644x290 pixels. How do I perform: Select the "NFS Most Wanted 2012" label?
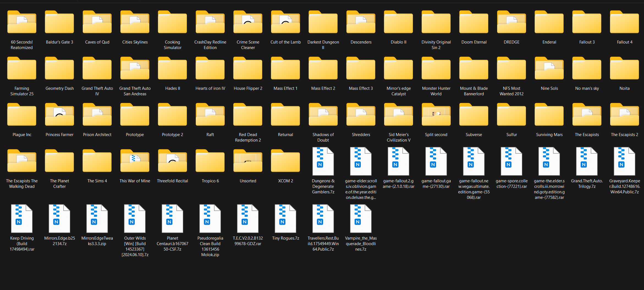[511, 91]
